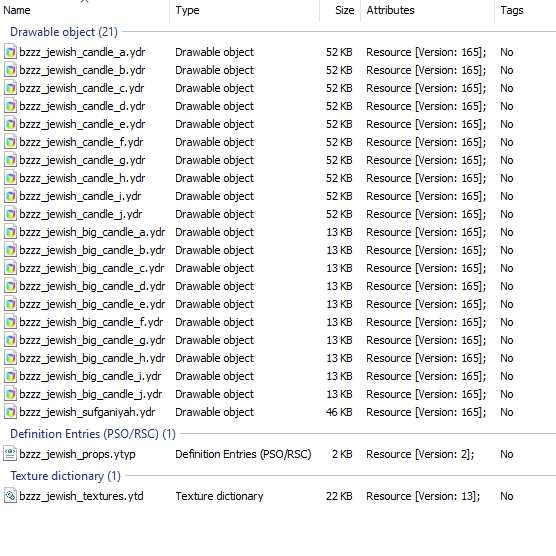Select the icon for bzzz_jewish_big_candle_a.ydr
Screen dimensions: 556x556
tap(10, 232)
